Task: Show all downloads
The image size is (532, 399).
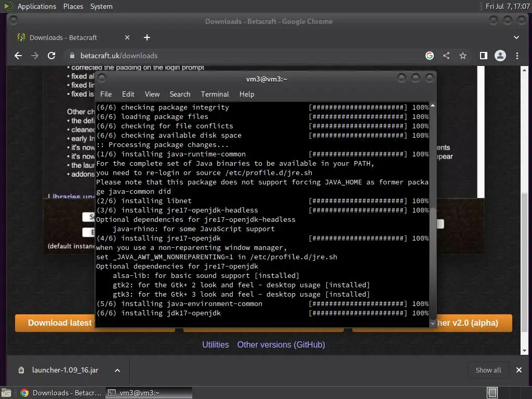Action: 488,370
